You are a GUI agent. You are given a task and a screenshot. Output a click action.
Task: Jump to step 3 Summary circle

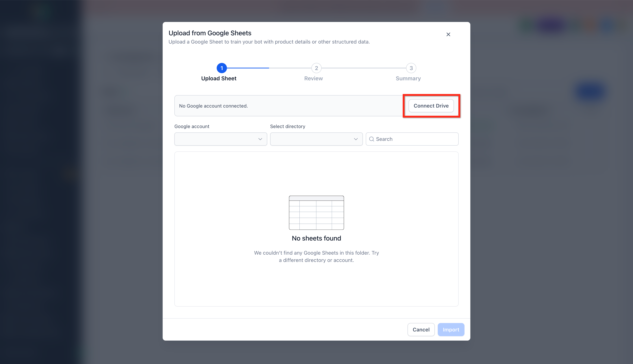click(411, 68)
